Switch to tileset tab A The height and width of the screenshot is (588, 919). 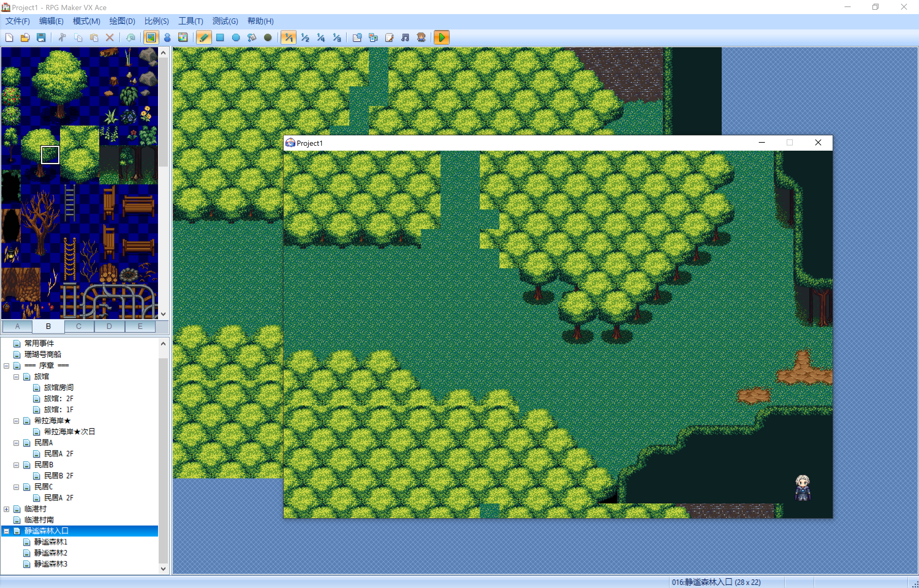(x=17, y=326)
